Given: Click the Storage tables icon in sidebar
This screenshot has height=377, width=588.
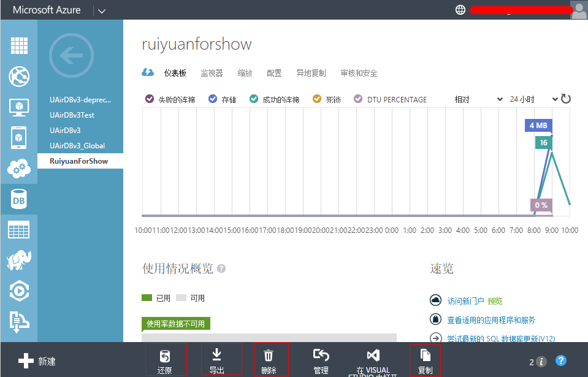Looking at the screenshot, I should click(x=20, y=230).
